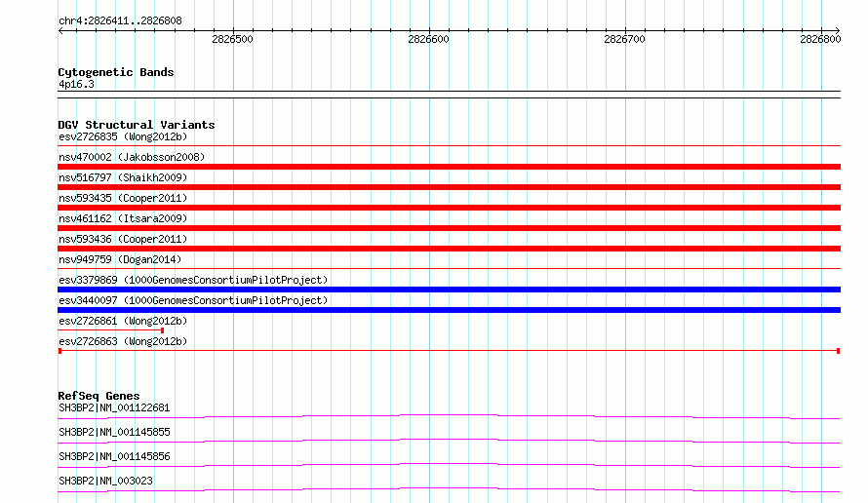Click the blue bar under esv3379869
868x503 pixels.
coord(449,290)
